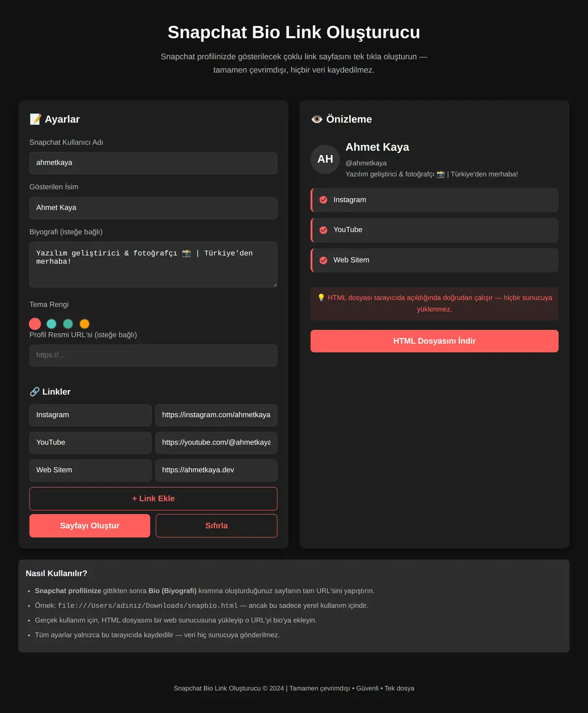588x713 pixels.
Task: Open the Web Sitem link in preview
Action: (x=435, y=260)
